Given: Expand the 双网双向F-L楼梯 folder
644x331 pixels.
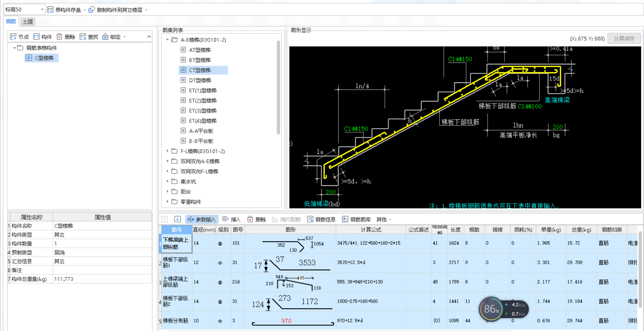Looking at the screenshot, I should (x=167, y=171).
